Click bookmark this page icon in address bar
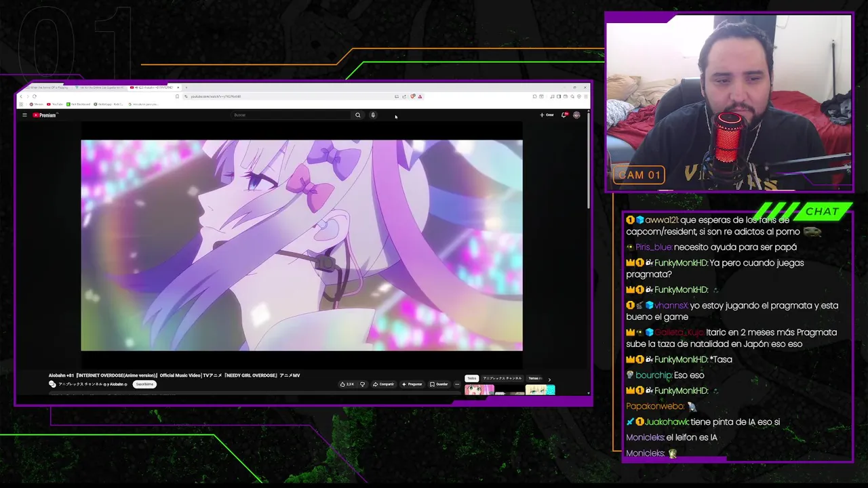Image resolution: width=868 pixels, height=488 pixels. tap(177, 96)
